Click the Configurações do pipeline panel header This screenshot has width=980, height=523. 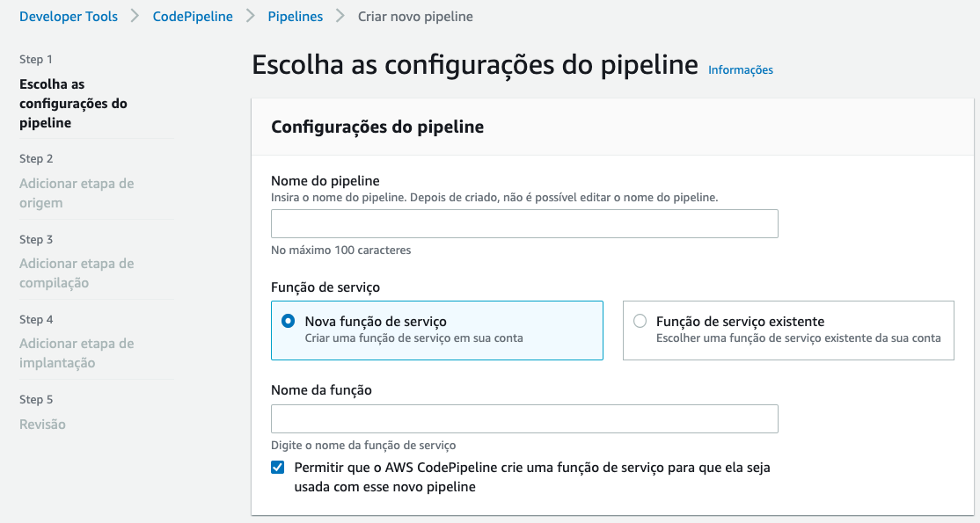coord(377,127)
